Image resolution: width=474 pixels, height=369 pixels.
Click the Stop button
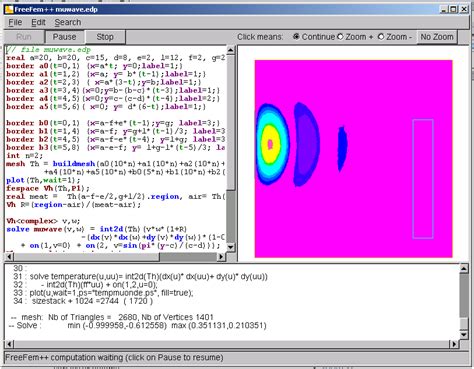105,37
